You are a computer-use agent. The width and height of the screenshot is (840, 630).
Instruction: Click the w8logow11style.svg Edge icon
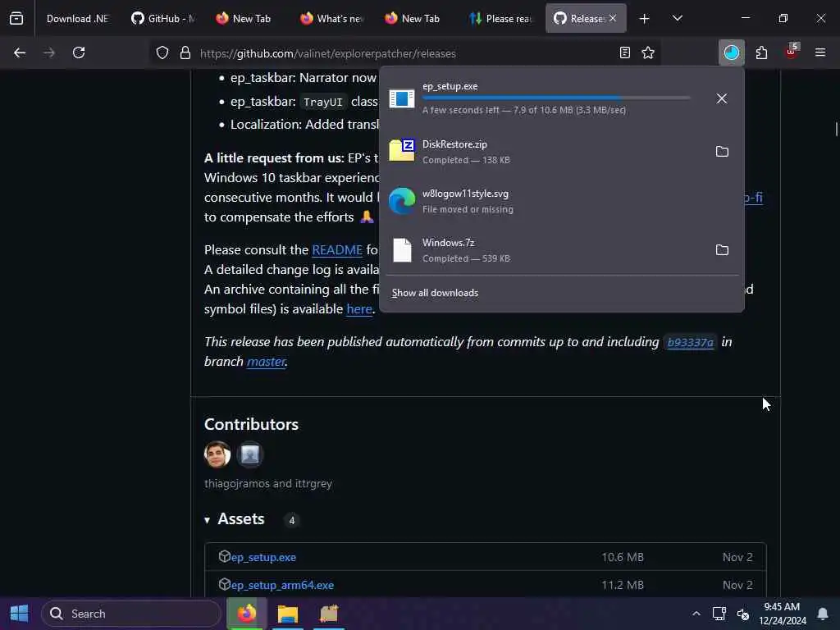tap(402, 201)
